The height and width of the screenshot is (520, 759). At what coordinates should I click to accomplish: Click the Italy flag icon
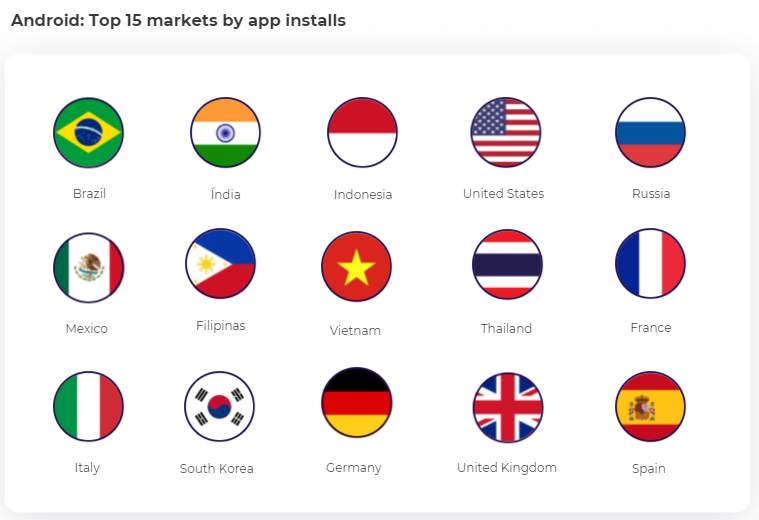(88, 406)
